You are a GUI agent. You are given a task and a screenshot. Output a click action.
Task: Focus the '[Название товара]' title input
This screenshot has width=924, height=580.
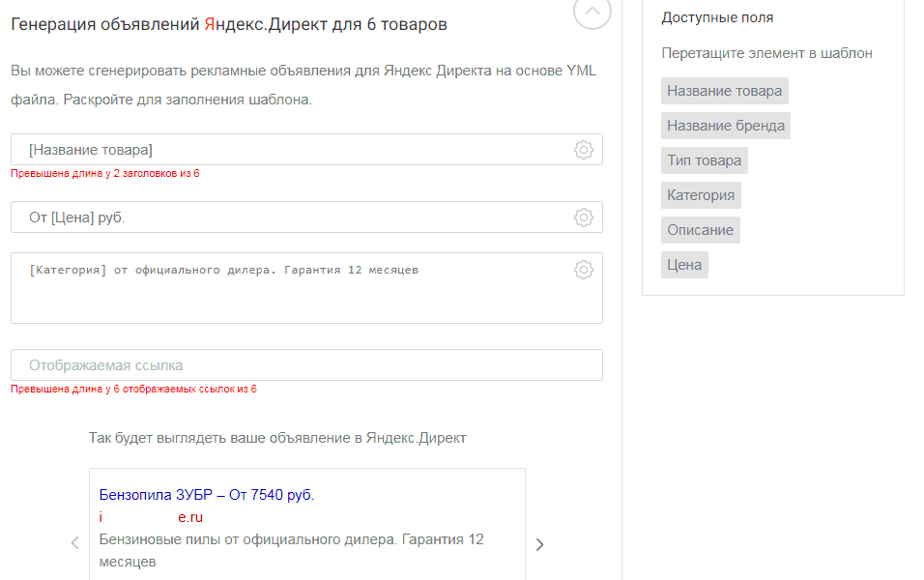tap(290, 150)
